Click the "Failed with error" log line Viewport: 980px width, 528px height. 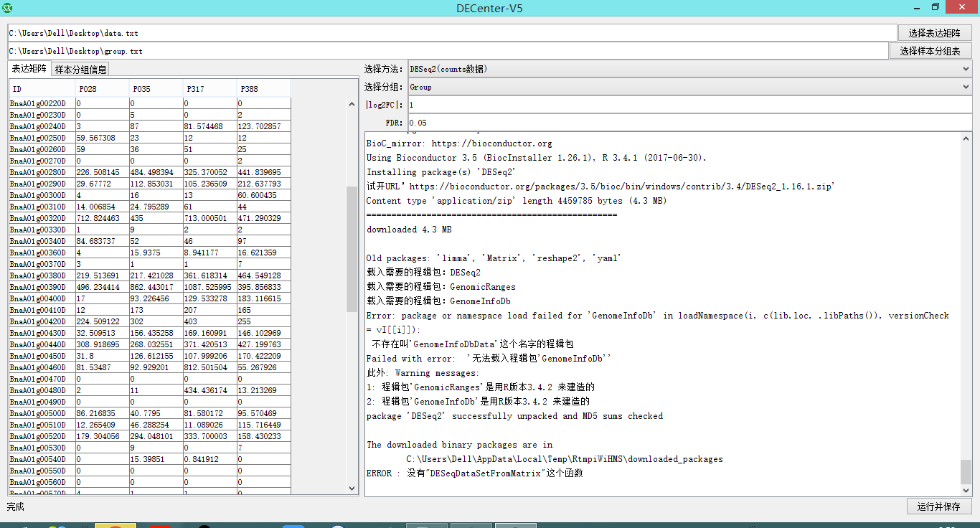pyautogui.click(x=489, y=359)
